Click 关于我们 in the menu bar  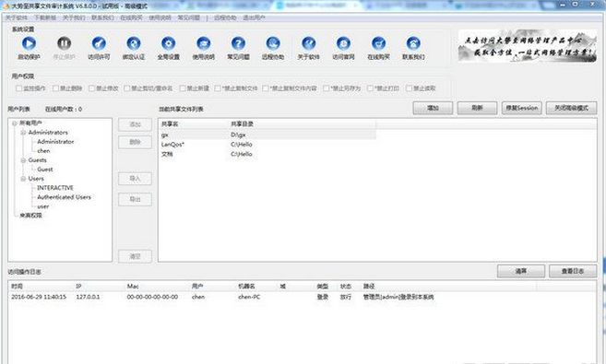(x=74, y=18)
